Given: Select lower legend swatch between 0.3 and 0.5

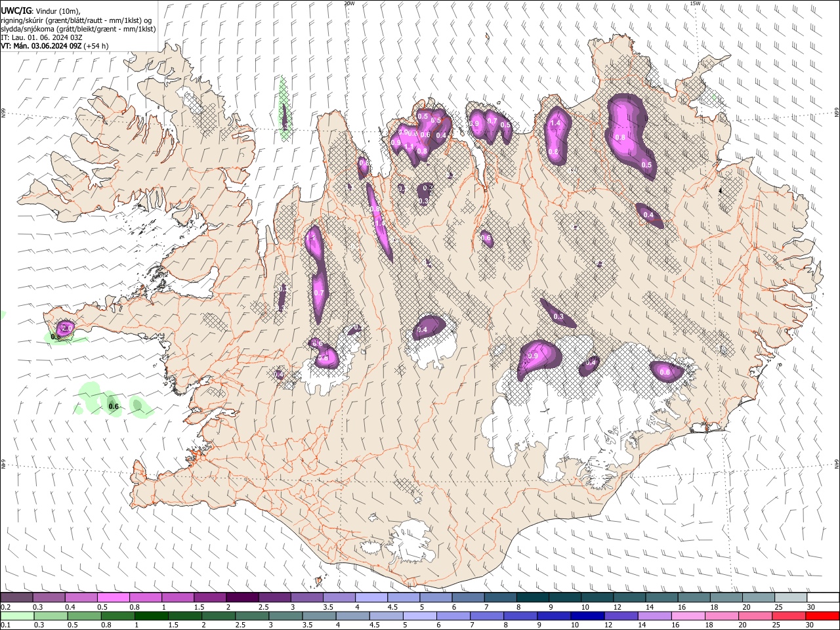Looking at the screenshot, I should pos(51,616).
